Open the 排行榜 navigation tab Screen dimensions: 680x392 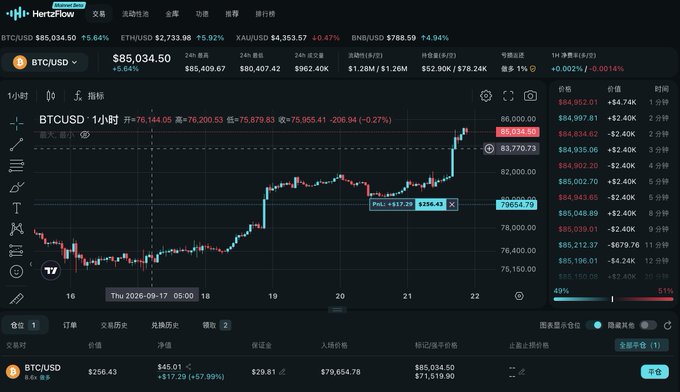pyautogui.click(x=265, y=14)
